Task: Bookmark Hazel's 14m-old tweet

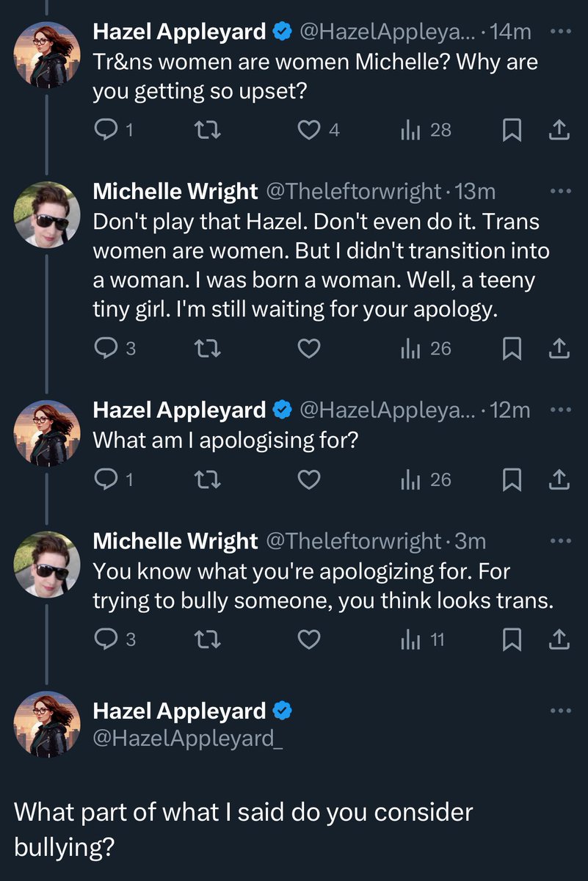Action: point(511,131)
